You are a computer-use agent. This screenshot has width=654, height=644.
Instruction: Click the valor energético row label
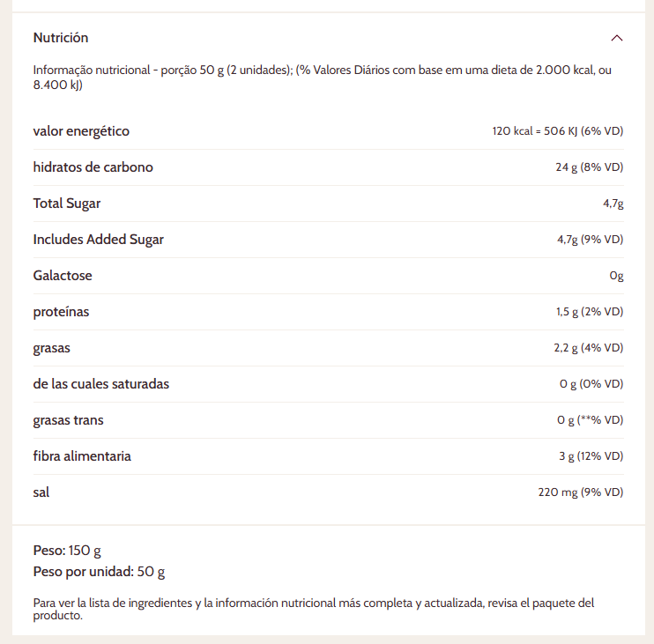pos(81,131)
